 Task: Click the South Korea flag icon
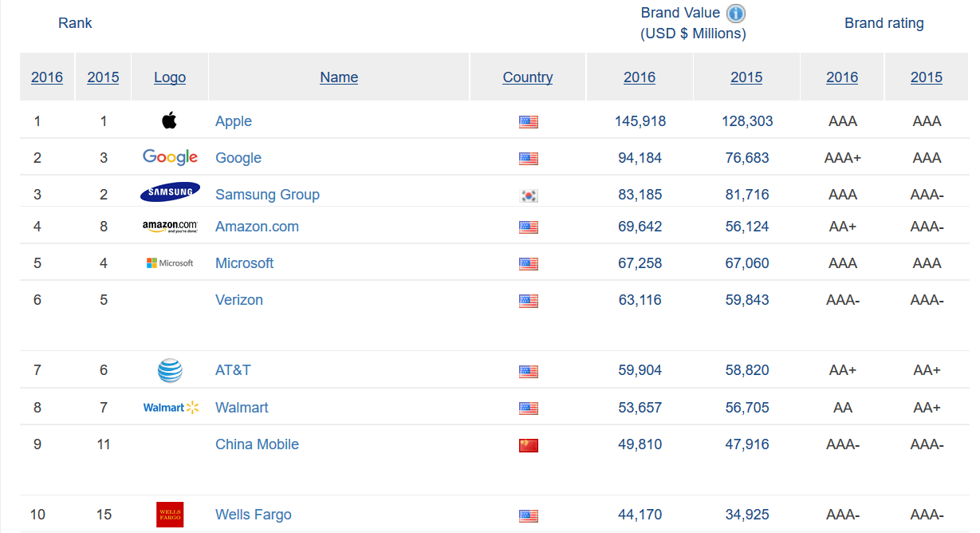(x=528, y=195)
